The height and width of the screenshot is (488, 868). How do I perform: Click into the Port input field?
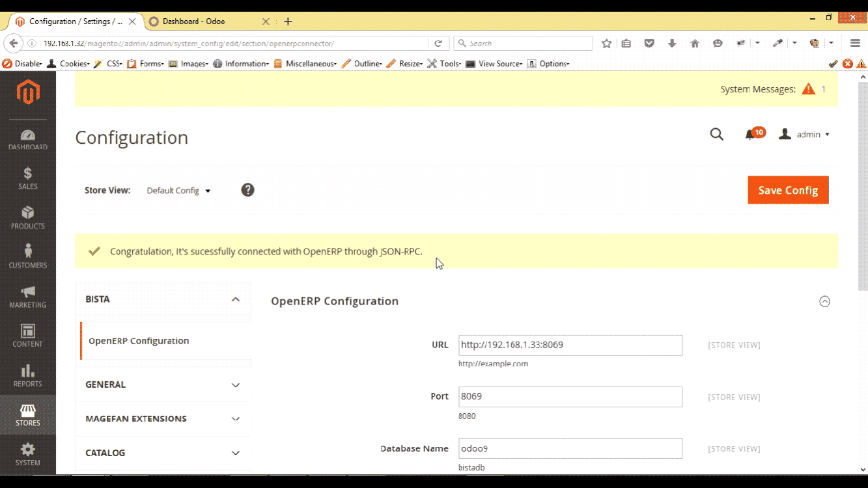pyautogui.click(x=570, y=396)
